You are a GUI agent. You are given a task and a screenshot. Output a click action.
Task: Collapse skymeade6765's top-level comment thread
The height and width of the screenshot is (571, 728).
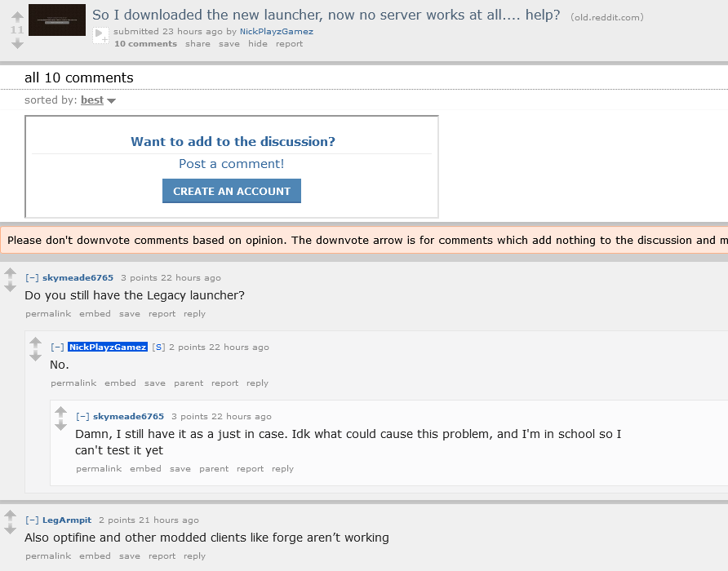(32, 277)
